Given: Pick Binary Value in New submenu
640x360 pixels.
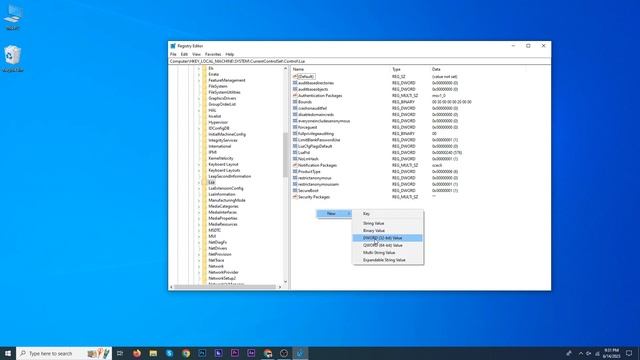Looking at the screenshot, I should tap(387, 231).
